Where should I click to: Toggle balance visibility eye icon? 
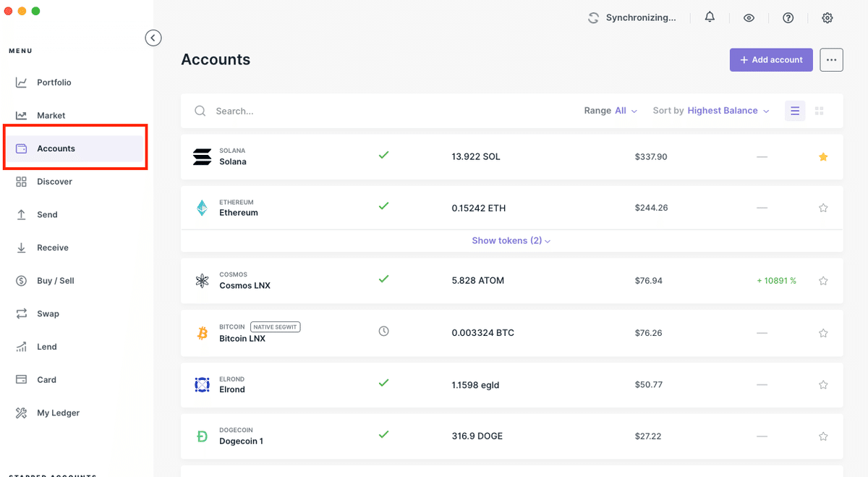(x=749, y=18)
